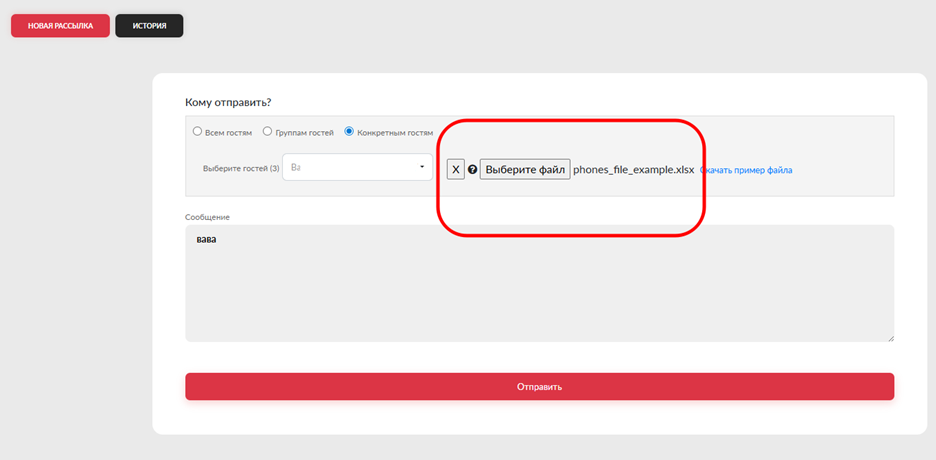Click the phones_file_example.xlsx file name
Screen dimensions: 936x460
(x=633, y=170)
